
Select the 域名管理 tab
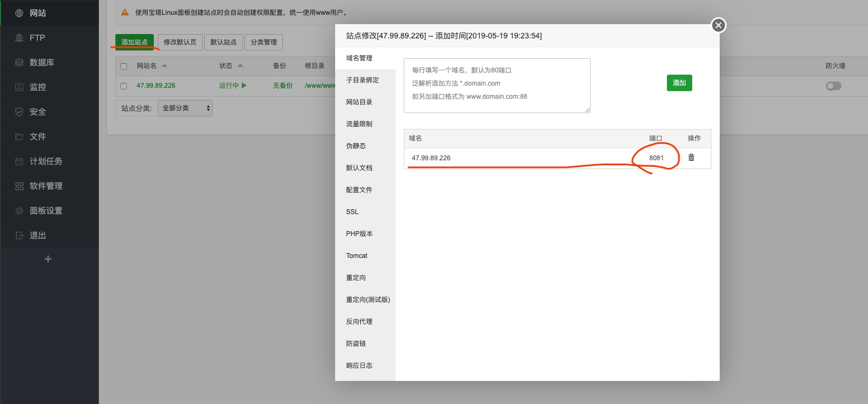point(365,58)
